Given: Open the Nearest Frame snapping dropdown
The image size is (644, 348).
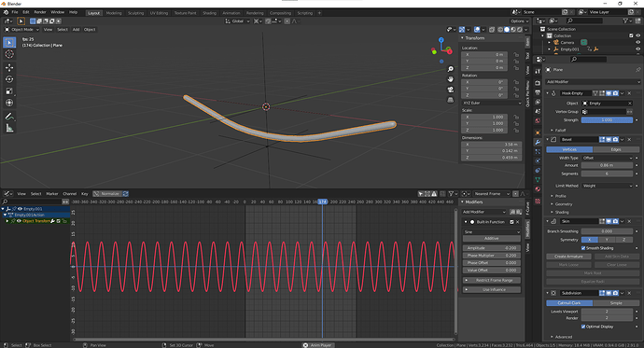Looking at the screenshot, I should tap(491, 194).
